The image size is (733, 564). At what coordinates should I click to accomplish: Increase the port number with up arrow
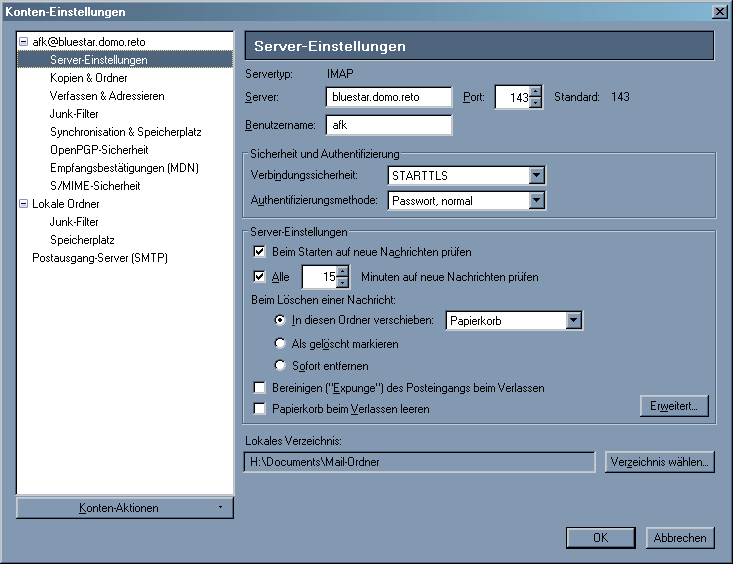tap(536, 92)
